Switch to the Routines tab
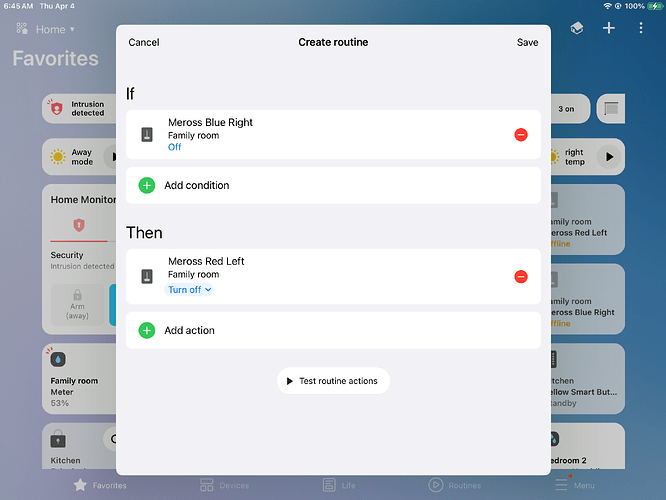This screenshot has width=666, height=500. click(454, 485)
